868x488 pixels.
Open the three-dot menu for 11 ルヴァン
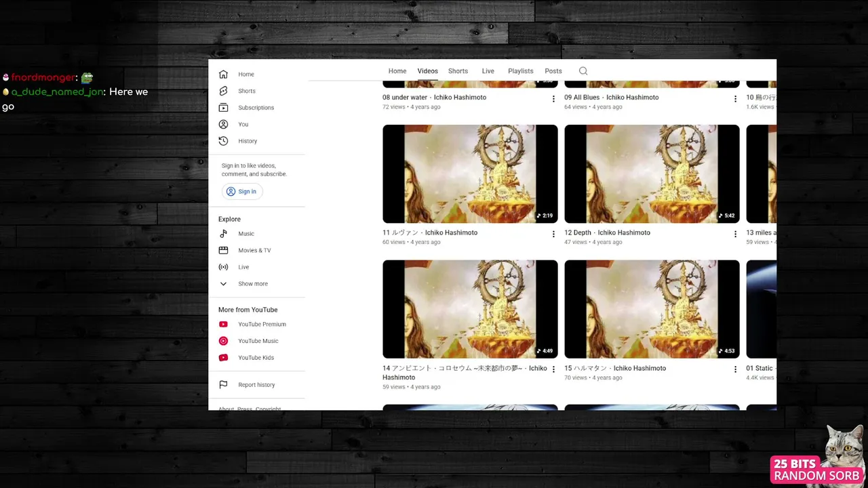click(x=553, y=234)
